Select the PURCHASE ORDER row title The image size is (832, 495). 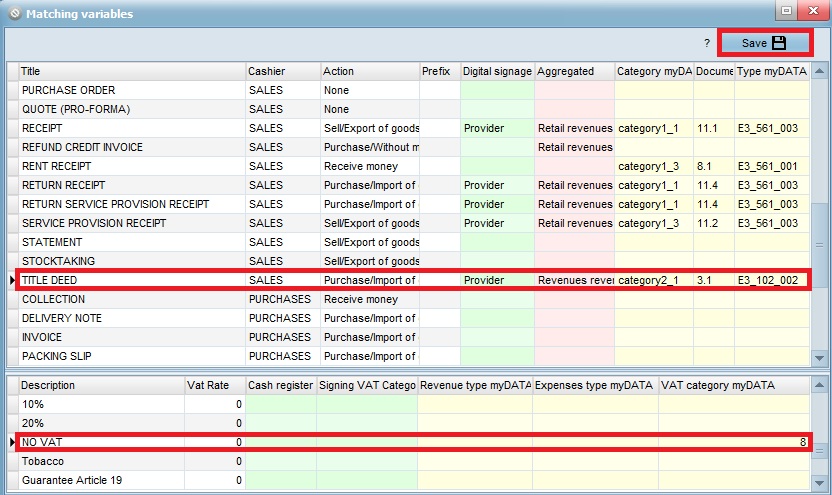[x=130, y=91]
